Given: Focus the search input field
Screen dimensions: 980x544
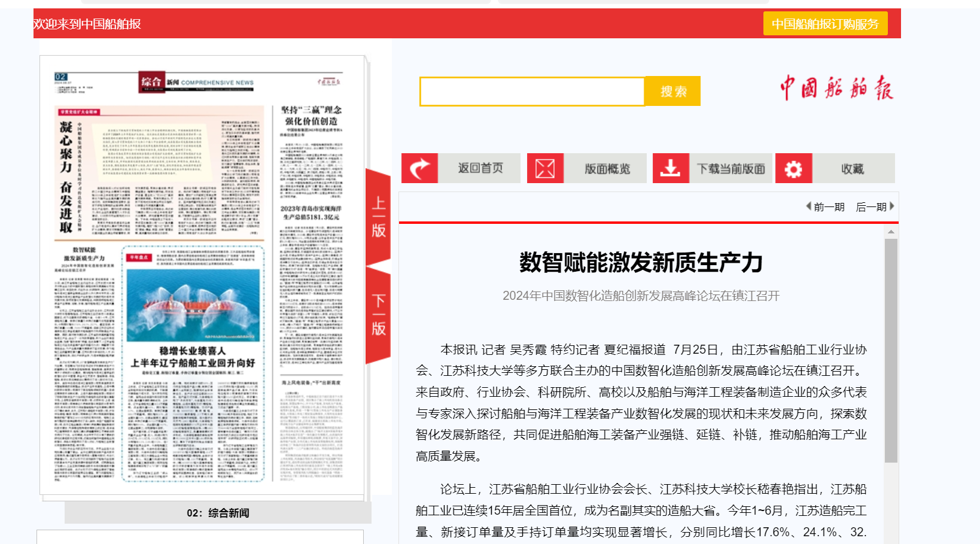Looking at the screenshot, I should point(532,92).
